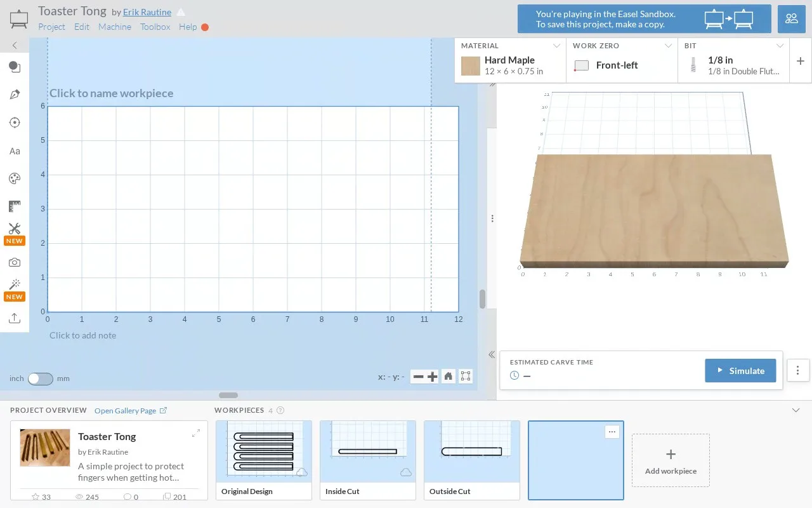812x508 pixels.
Task: Open the blank workpiece options menu
Action: click(x=612, y=432)
